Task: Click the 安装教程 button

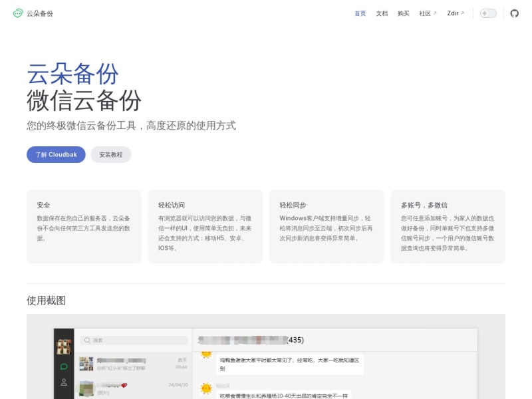Action: click(110, 155)
